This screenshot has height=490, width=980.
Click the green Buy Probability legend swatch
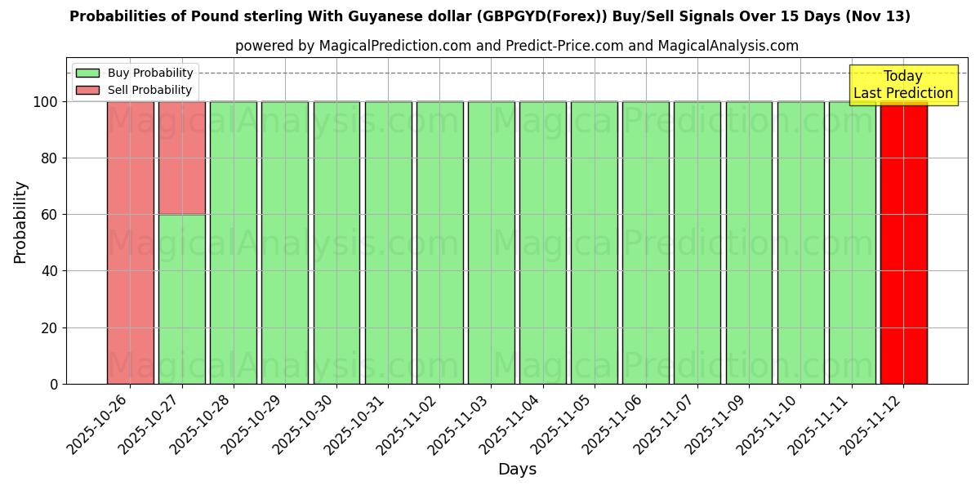(x=87, y=72)
